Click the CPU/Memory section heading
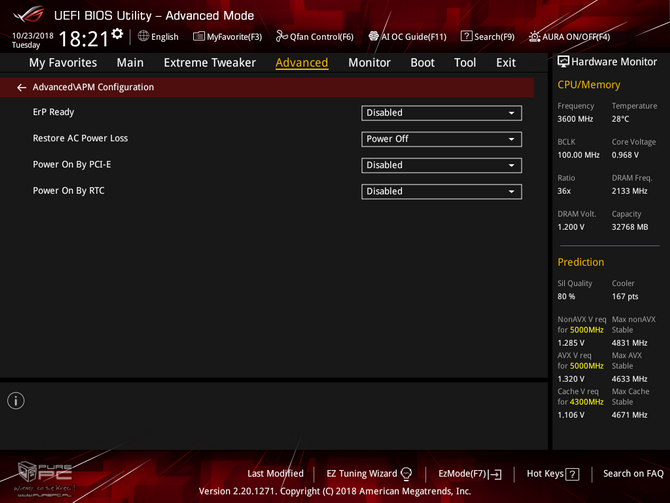 (x=589, y=85)
